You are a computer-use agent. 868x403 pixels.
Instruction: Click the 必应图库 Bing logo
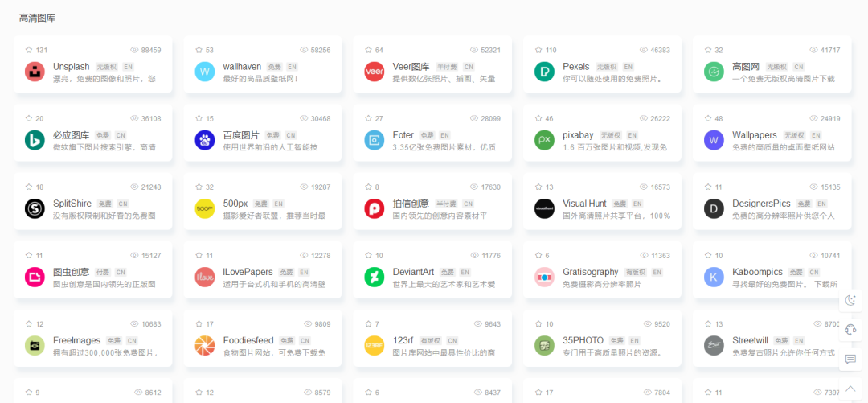click(35, 140)
